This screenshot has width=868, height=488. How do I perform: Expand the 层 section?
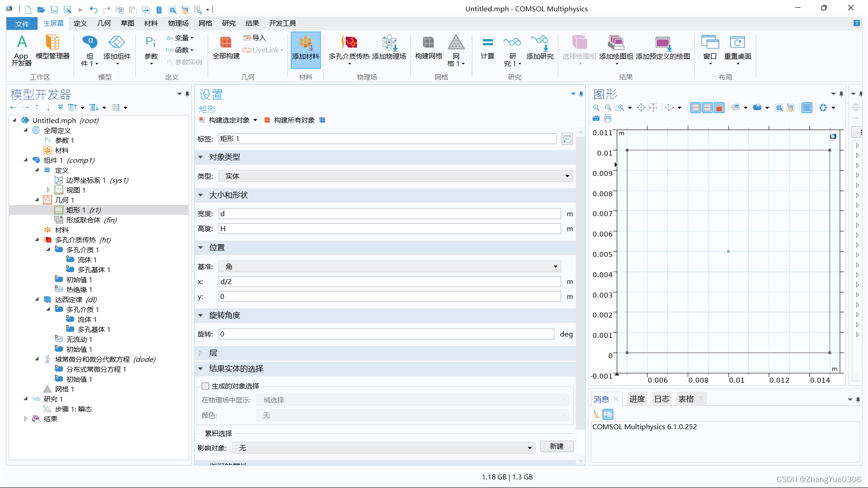200,353
